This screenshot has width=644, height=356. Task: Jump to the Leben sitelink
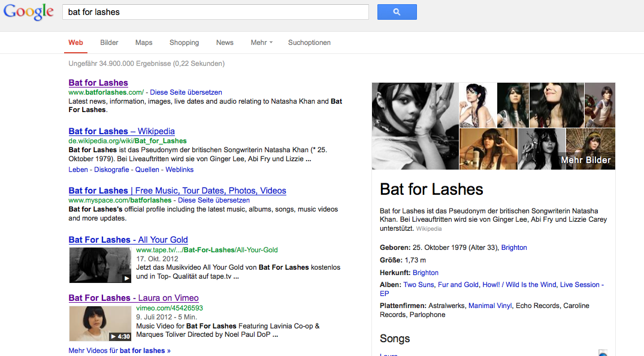click(78, 170)
